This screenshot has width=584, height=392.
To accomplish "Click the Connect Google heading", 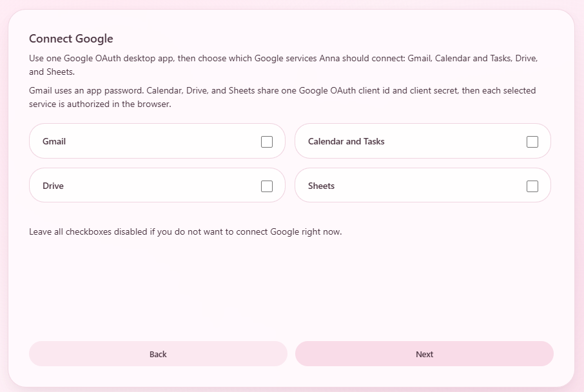I will 71,39.
